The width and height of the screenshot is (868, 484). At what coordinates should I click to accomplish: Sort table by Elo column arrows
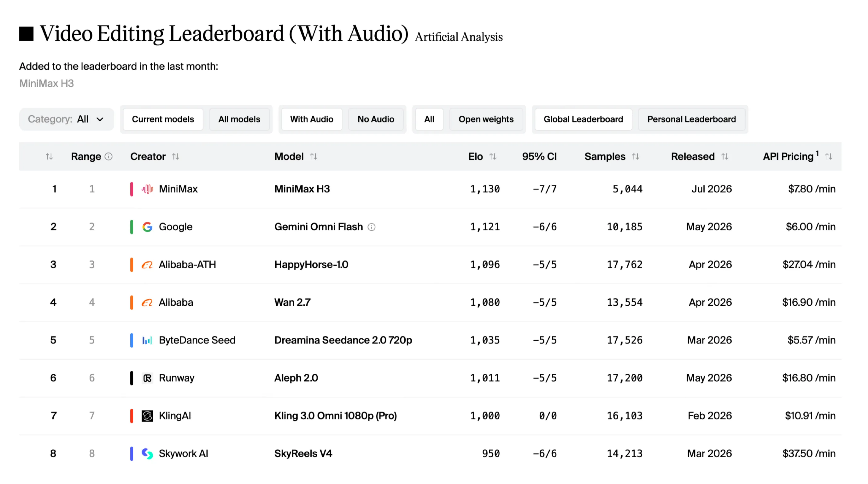click(x=493, y=157)
